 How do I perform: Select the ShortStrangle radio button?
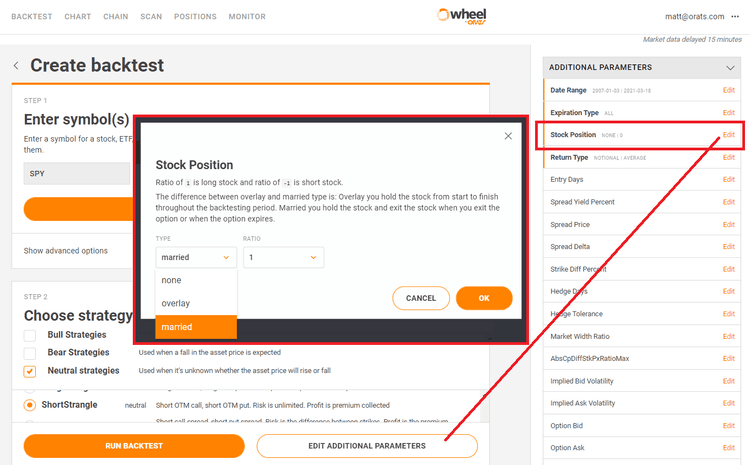(30, 405)
